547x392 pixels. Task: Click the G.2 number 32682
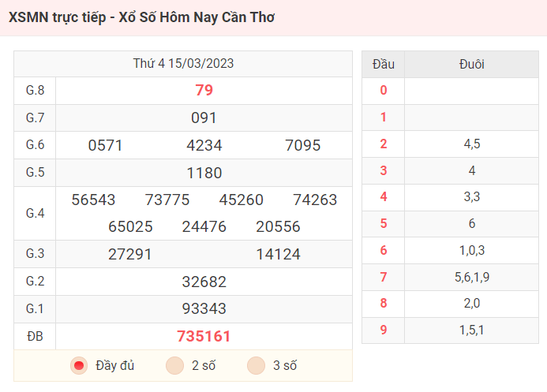coord(204,282)
